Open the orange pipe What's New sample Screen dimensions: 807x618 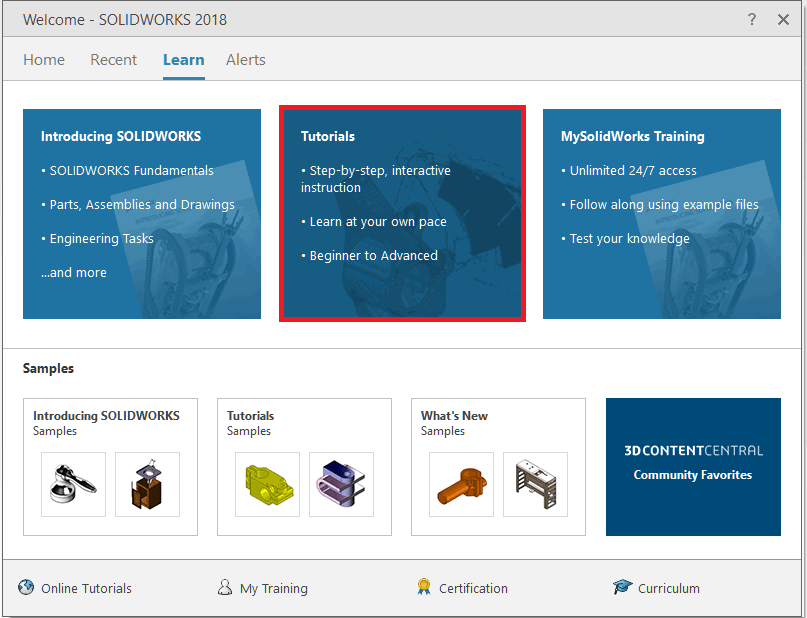tap(462, 484)
